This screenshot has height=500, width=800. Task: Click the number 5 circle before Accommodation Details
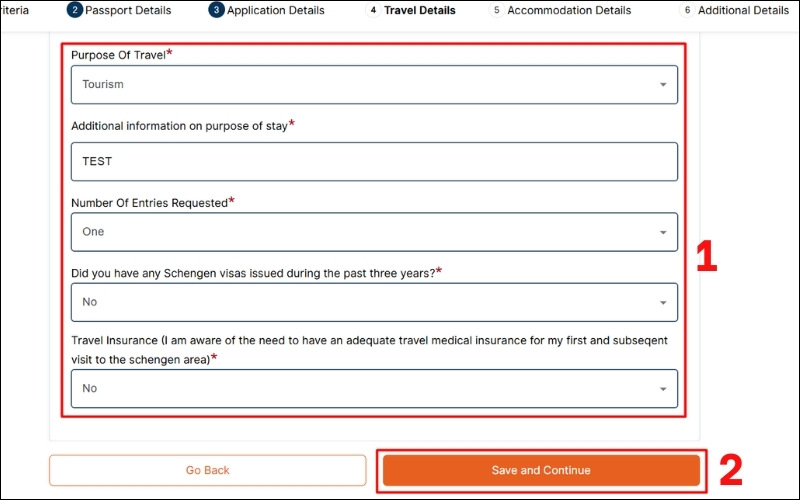[496, 11]
